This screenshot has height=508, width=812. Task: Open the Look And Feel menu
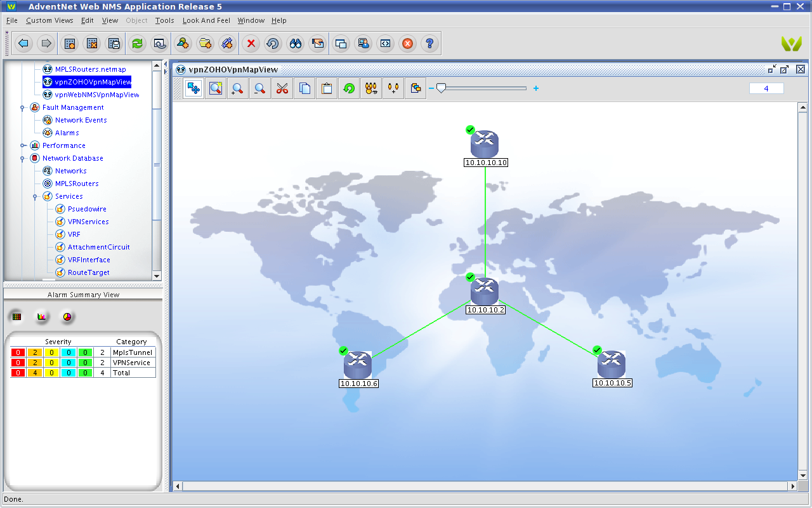coord(206,20)
